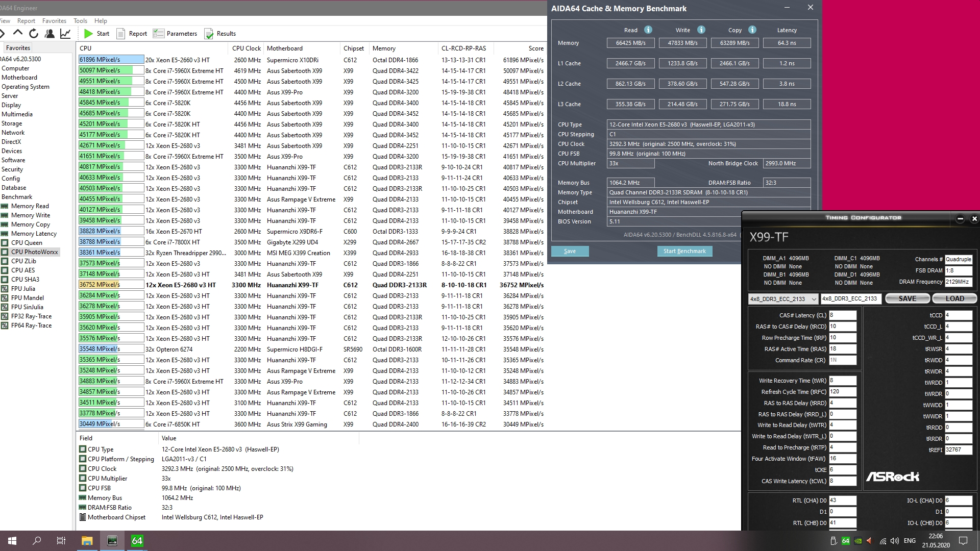The image size is (980, 551).
Task: Open the Parameters checklist icon
Action: click(159, 34)
